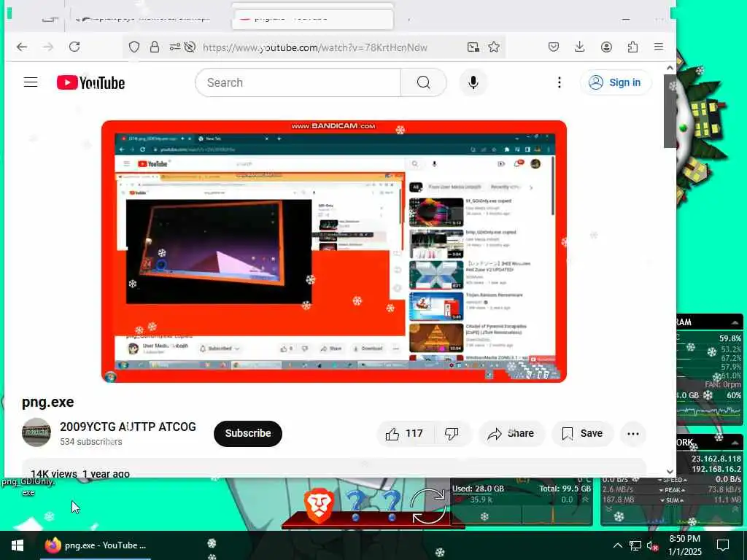Save page to Pocket icon
This screenshot has height=560, width=747.
point(553,47)
